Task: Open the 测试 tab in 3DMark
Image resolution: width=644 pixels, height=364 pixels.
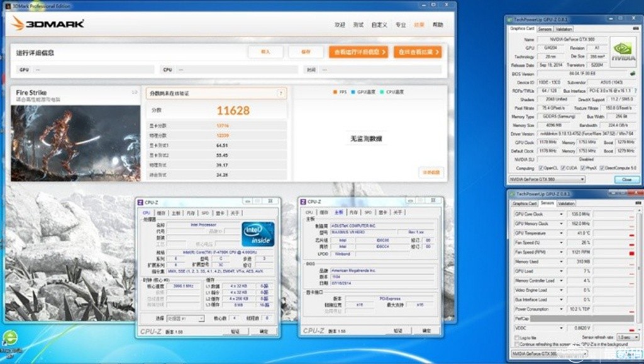Action: click(358, 25)
